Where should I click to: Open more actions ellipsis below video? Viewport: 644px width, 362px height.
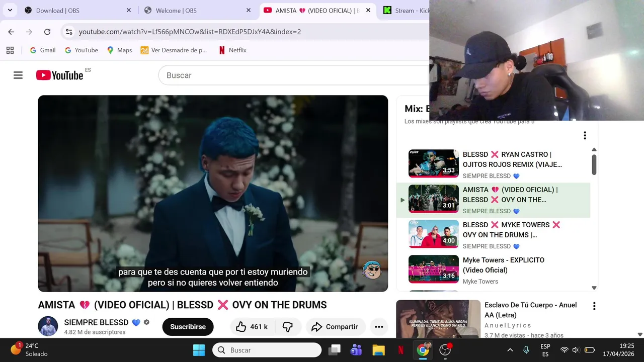coord(379,327)
